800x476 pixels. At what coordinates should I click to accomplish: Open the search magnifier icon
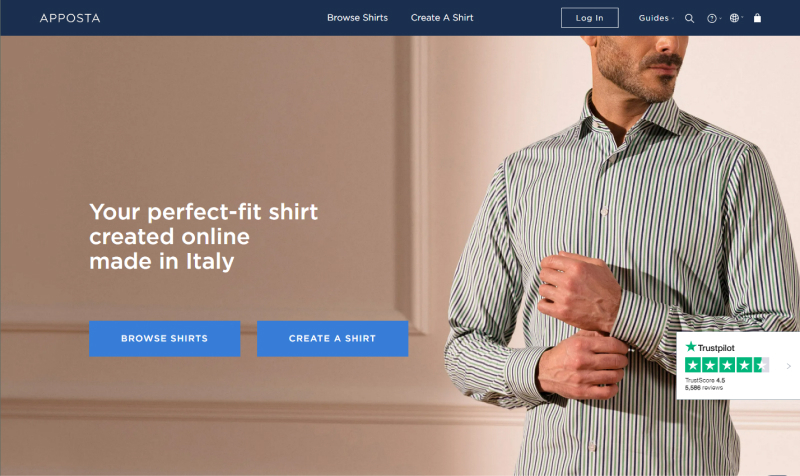click(689, 18)
